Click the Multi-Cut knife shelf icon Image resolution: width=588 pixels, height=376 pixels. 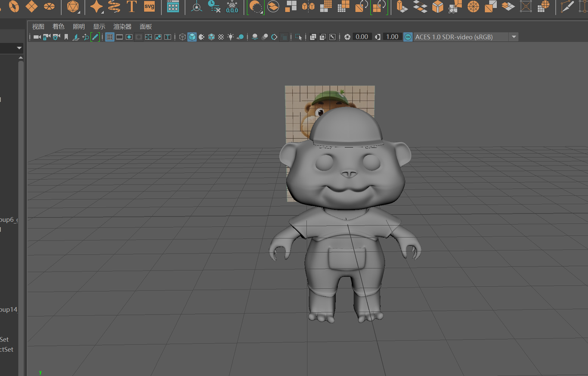(568, 6)
